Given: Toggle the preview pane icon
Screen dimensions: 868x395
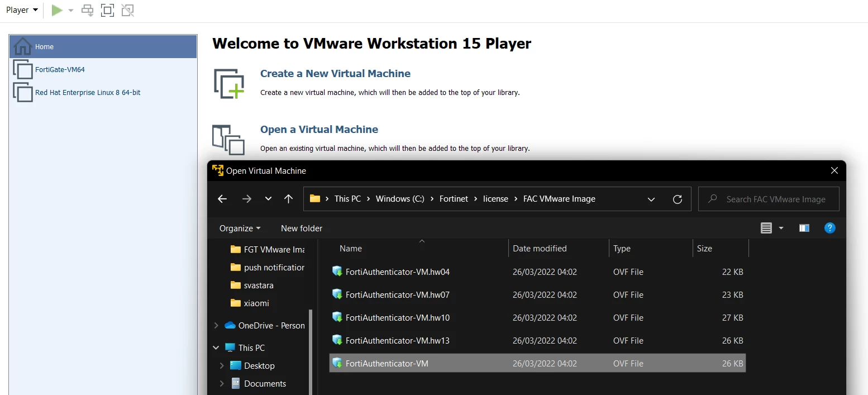Looking at the screenshot, I should [804, 228].
